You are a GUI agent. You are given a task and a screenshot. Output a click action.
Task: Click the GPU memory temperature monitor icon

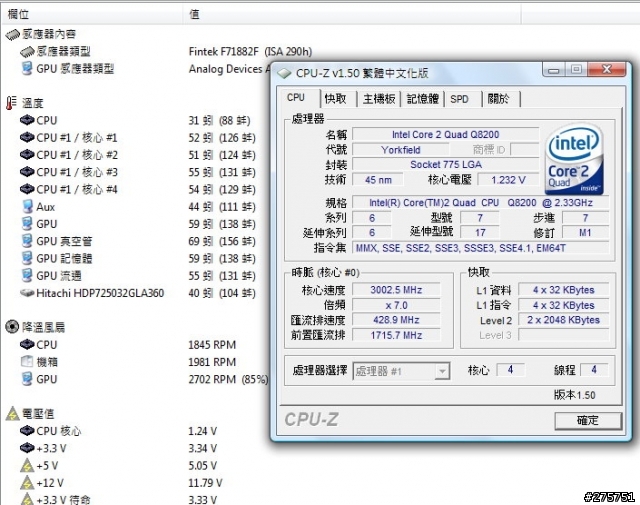click(x=27, y=258)
